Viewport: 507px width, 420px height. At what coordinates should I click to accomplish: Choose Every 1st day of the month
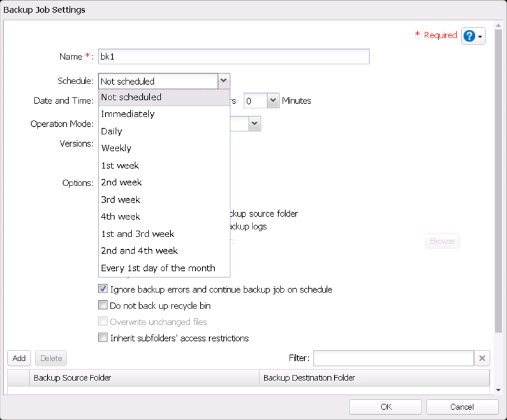pyautogui.click(x=158, y=268)
